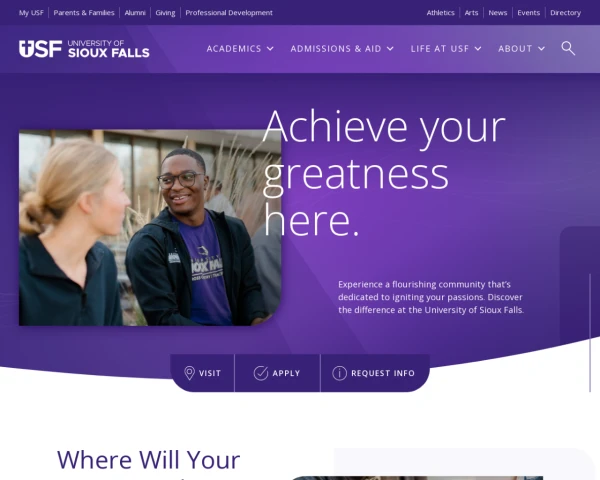Click the students hero photo
This screenshot has height=480, width=600.
pyautogui.click(x=150, y=228)
